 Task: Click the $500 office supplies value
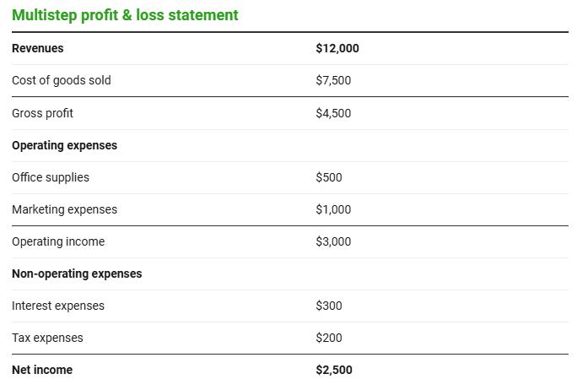329,177
